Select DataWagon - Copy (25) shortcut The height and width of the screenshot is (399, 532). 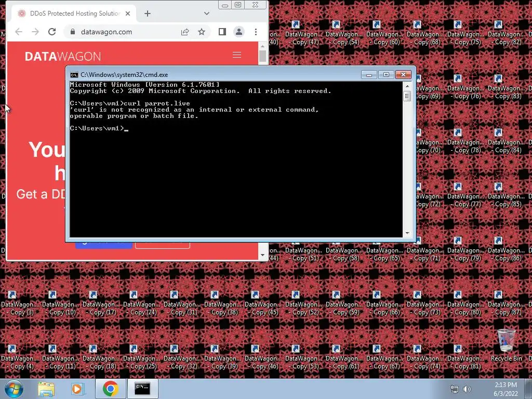[141, 357]
